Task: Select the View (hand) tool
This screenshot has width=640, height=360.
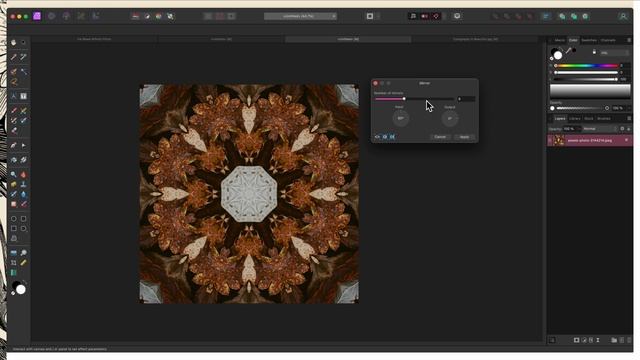Action: tap(13, 42)
